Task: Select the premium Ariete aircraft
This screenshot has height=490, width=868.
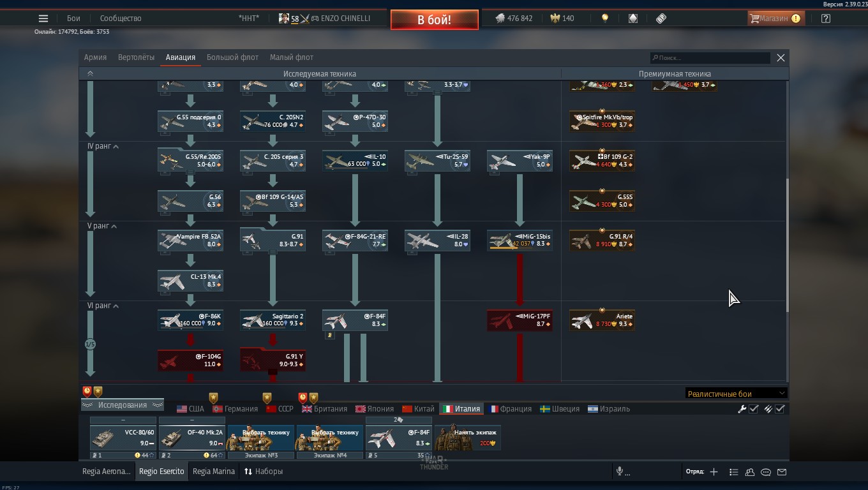Action: 602,320
